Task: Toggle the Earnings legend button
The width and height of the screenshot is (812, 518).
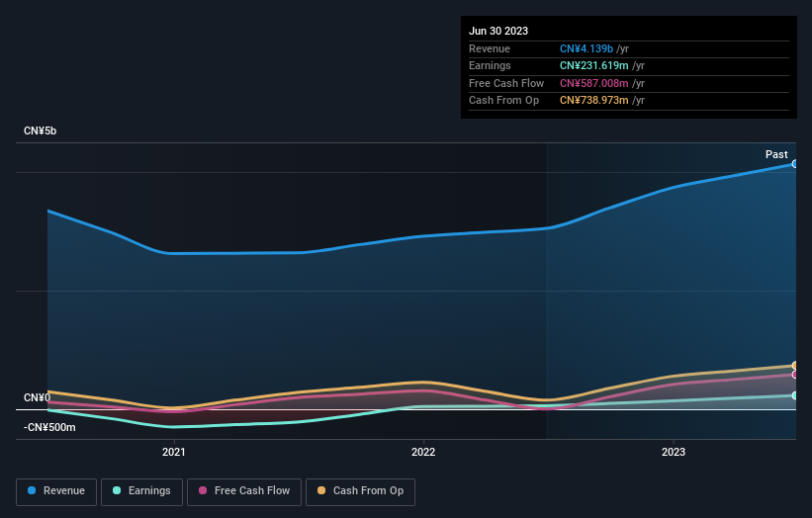Action: (141, 491)
